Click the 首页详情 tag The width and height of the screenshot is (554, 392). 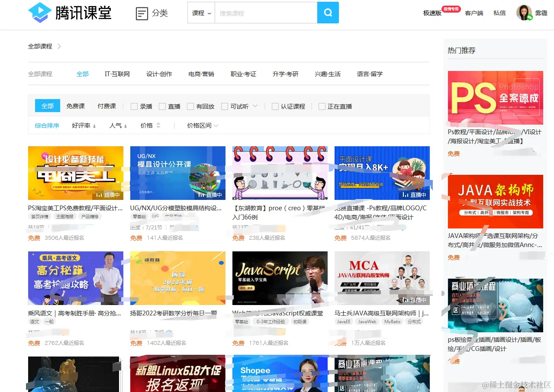click(x=39, y=217)
